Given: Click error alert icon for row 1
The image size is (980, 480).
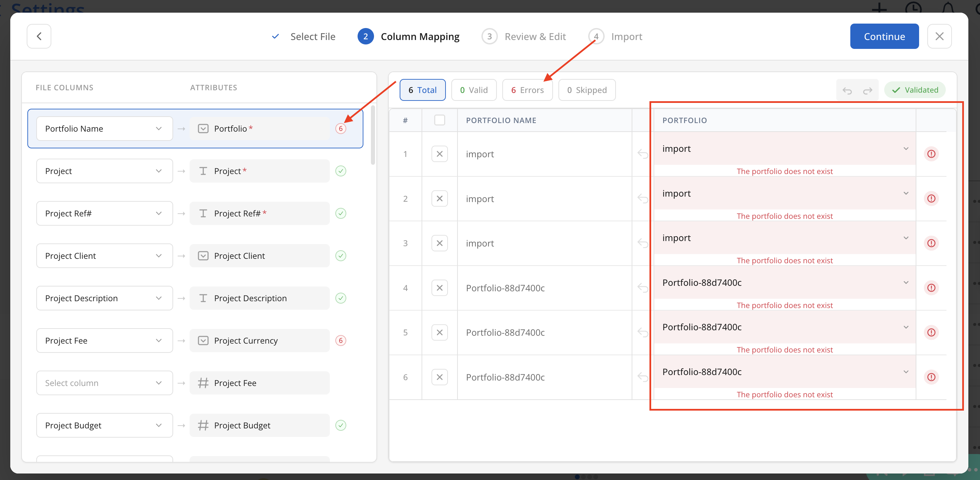Looking at the screenshot, I should [x=931, y=154].
